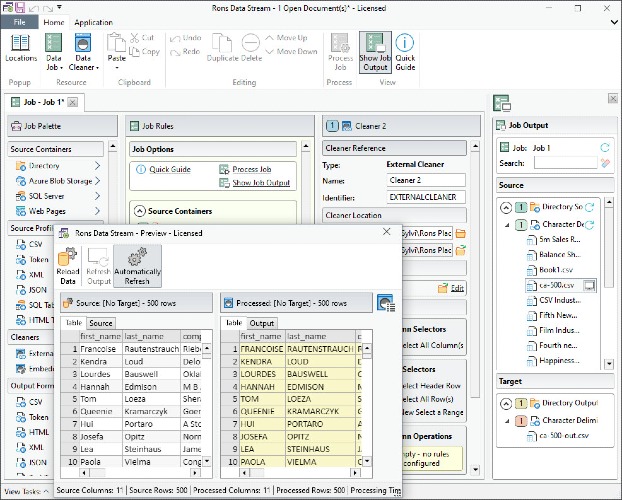Collapse the Source Containers section in Job Rules
Viewport: 622px width, 500px height.
pyautogui.click(x=139, y=211)
